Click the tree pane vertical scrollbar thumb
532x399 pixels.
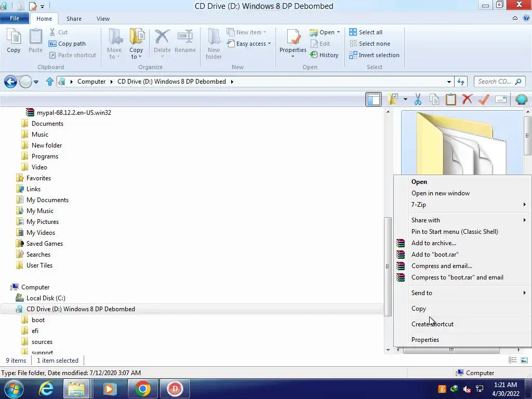(388, 267)
